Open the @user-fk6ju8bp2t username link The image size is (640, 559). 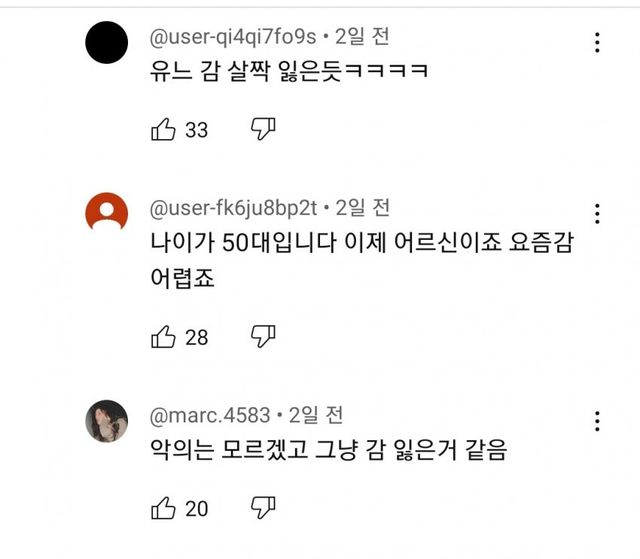(x=232, y=208)
